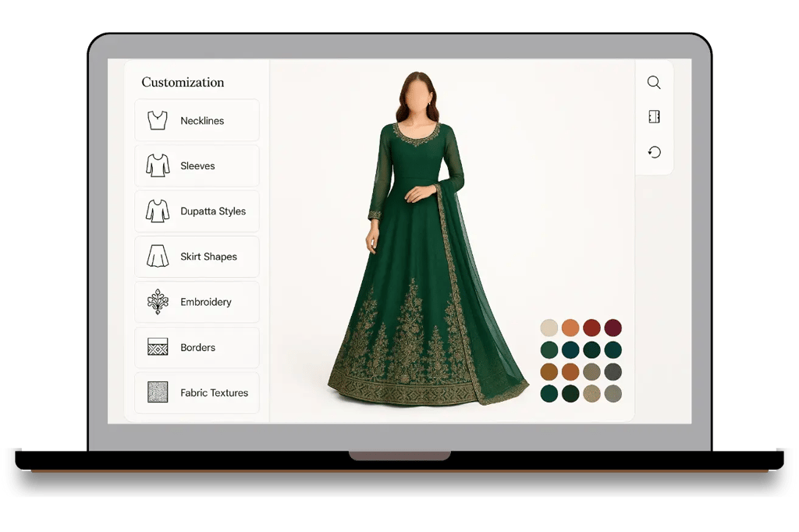Open the Dupatta Styles drape icon
This screenshot has height=532, width=799.
point(157,211)
